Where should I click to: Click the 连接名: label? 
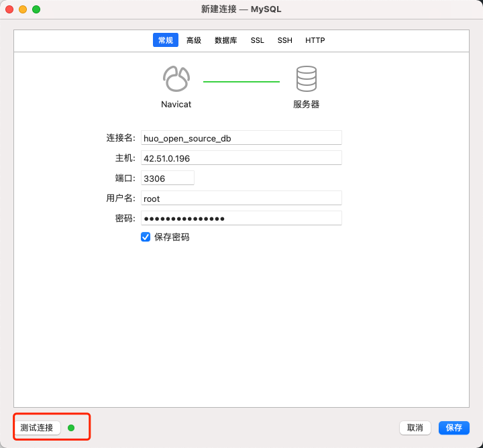121,138
